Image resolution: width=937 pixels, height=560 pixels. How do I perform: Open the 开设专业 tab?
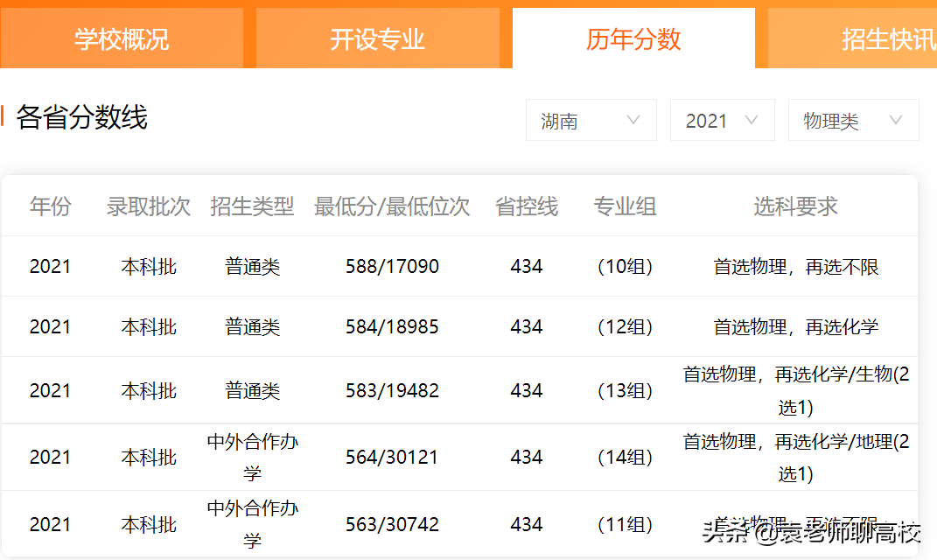tap(377, 38)
